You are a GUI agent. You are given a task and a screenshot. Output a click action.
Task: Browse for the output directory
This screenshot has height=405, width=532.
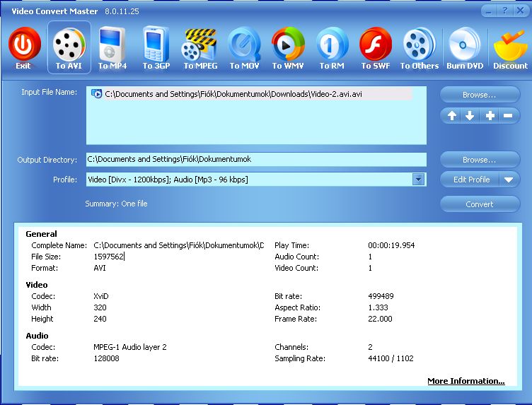click(480, 160)
